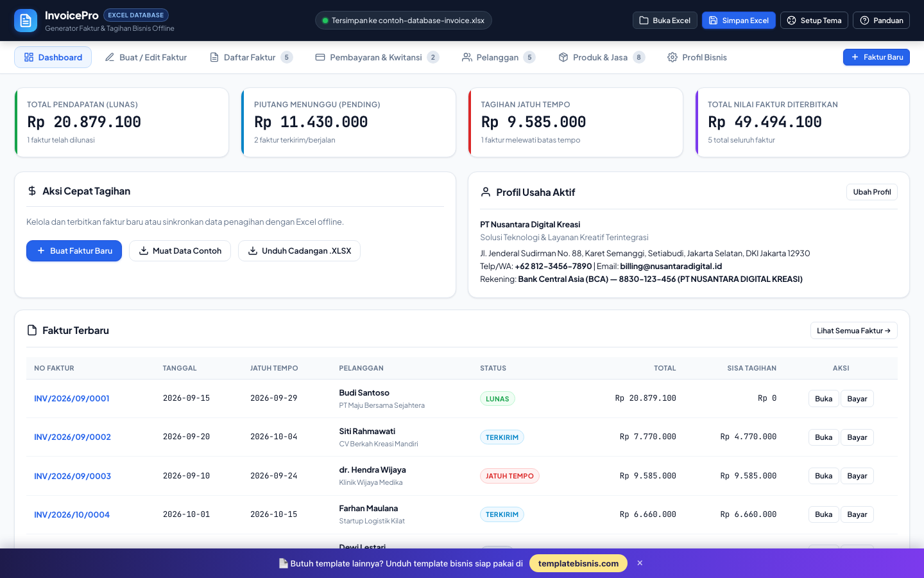
Task: Open invoice link INV/2026/09/0003
Action: pyautogui.click(x=73, y=476)
